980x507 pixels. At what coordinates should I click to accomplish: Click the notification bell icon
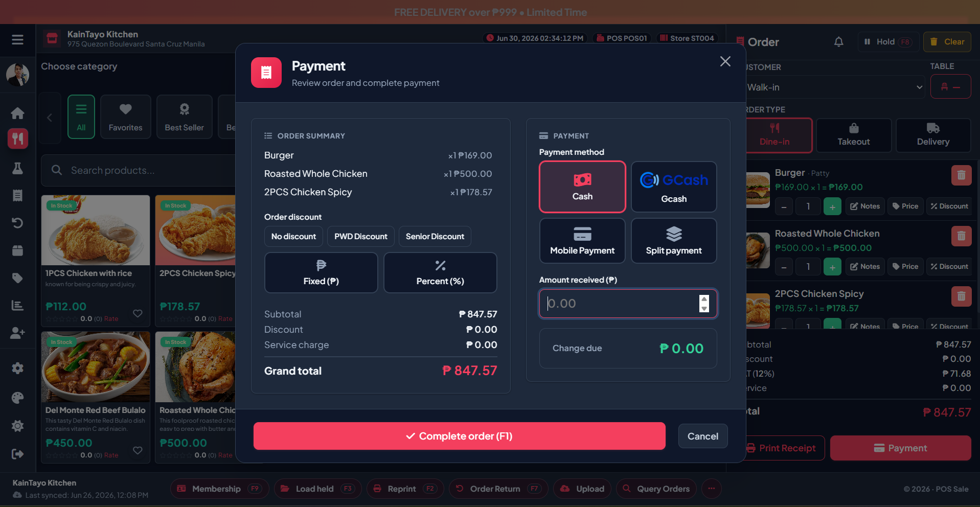click(838, 42)
